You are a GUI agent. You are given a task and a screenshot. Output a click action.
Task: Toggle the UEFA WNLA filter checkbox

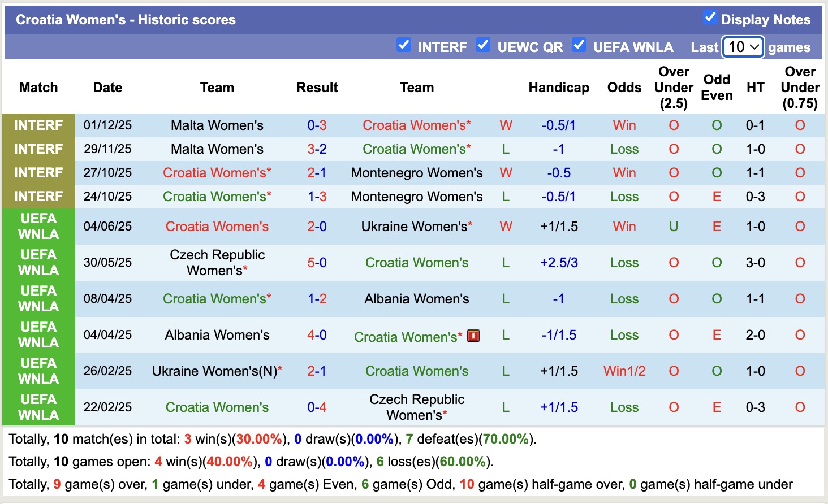coord(579,45)
